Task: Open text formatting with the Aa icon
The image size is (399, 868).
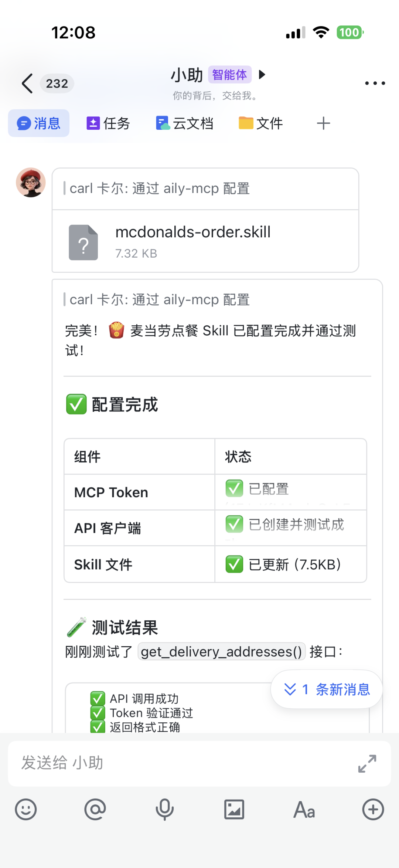Action: pyautogui.click(x=304, y=810)
